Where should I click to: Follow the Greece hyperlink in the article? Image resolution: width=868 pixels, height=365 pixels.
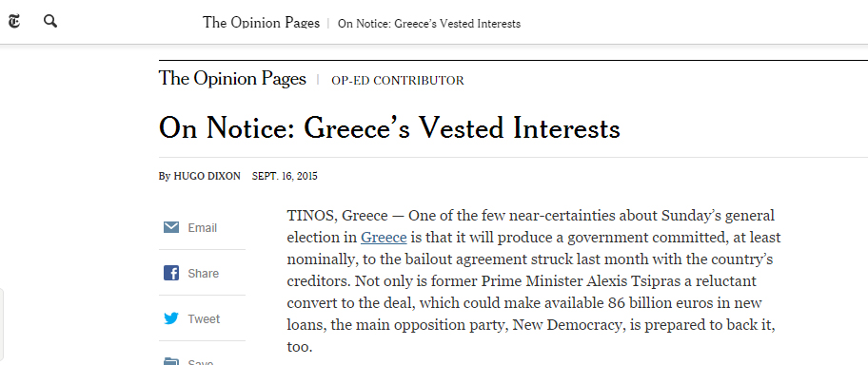(x=384, y=238)
